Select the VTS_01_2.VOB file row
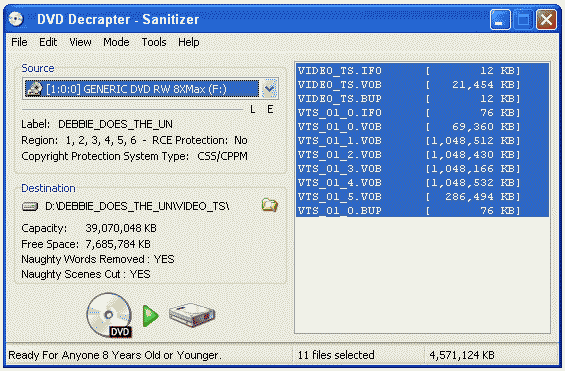The width and height of the screenshot is (565, 371). [x=422, y=155]
